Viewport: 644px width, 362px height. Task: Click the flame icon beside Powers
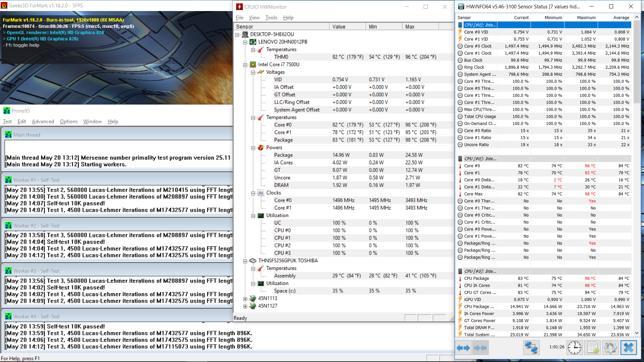pos(261,147)
